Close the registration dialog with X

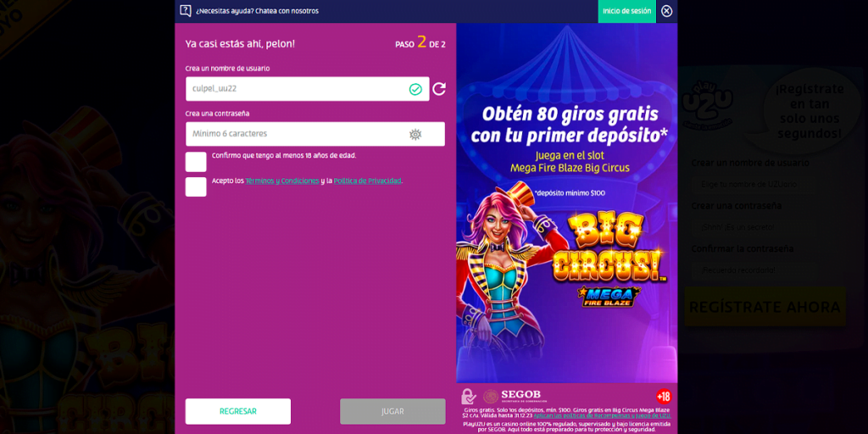[666, 11]
